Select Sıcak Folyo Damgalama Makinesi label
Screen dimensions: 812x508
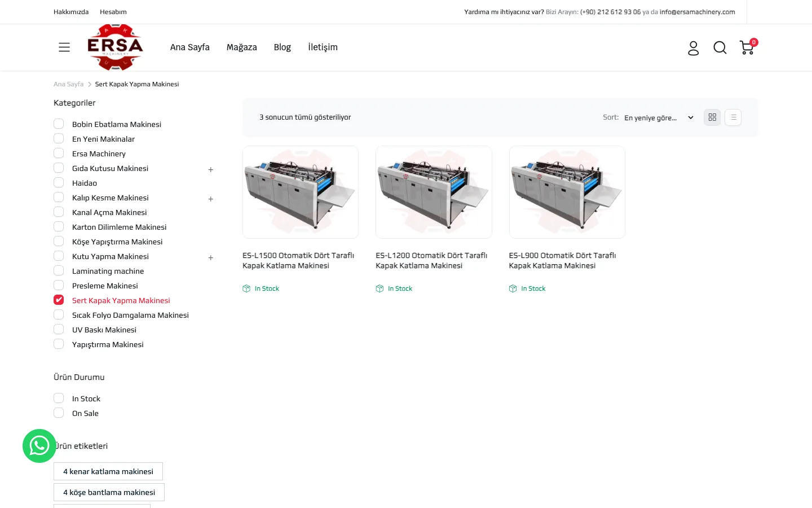pos(130,315)
